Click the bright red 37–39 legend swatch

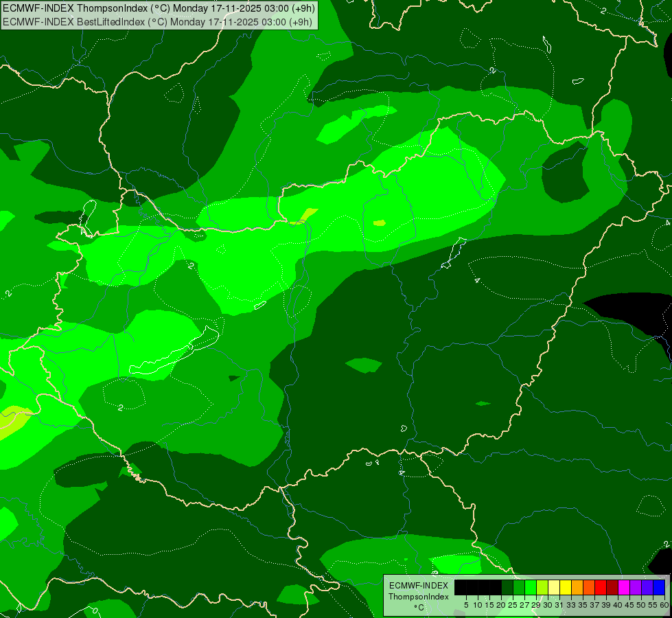pos(601,587)
